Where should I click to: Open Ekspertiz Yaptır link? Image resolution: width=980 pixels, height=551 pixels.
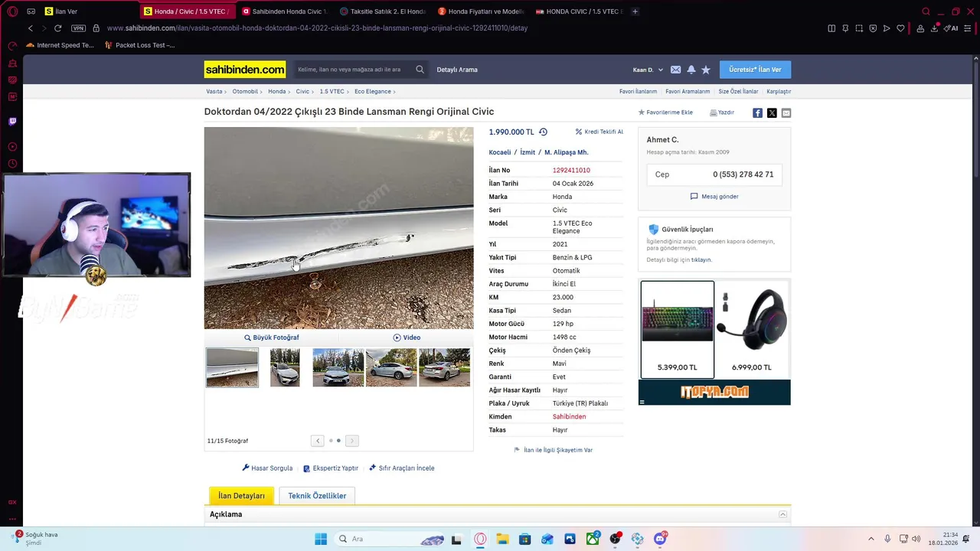pos(331,468)
